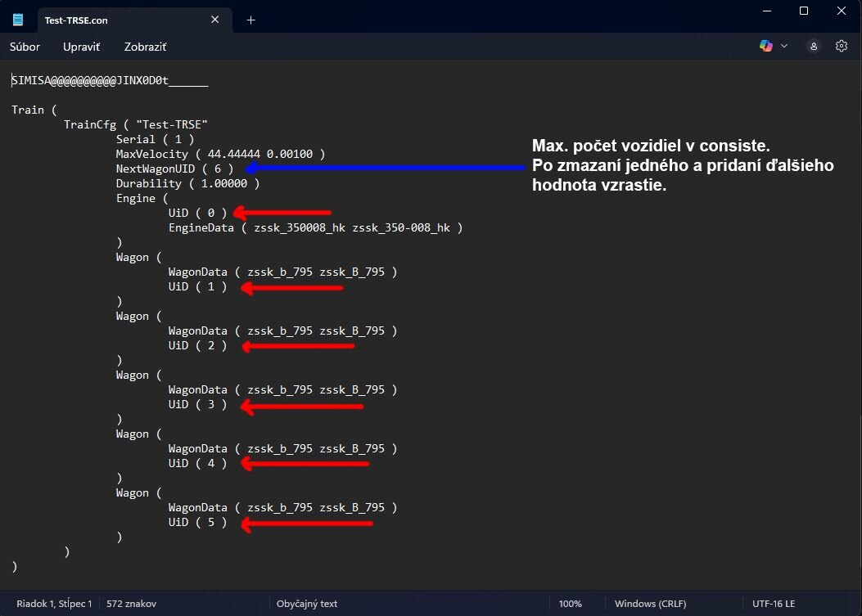Click the UTF-16 LE encoding indicator
Image resolution: width=862 pixels, height=616 pixels.
pyautogui.click(x=774, y=604)
